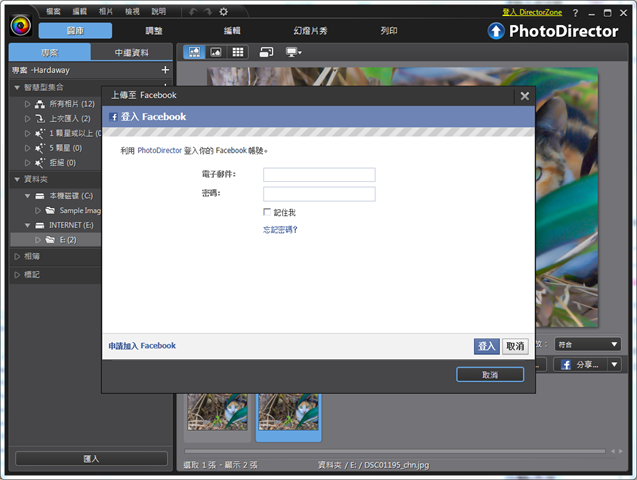Click the 拒絕 (0) smart collection icon
637x480 pixels.
click(39, 163)
